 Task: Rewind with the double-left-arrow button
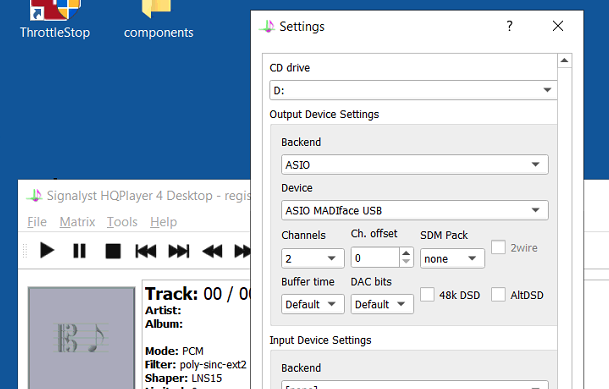click(x=212, y=251)
